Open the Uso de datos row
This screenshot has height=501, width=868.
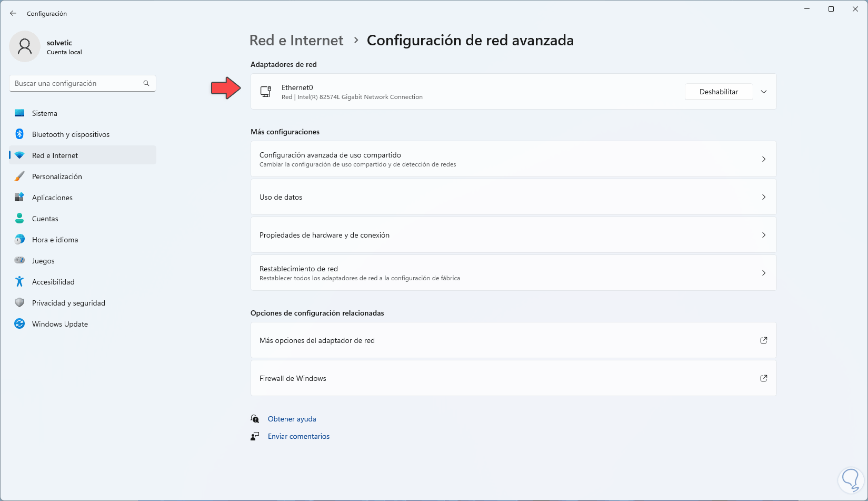(513, 197)
